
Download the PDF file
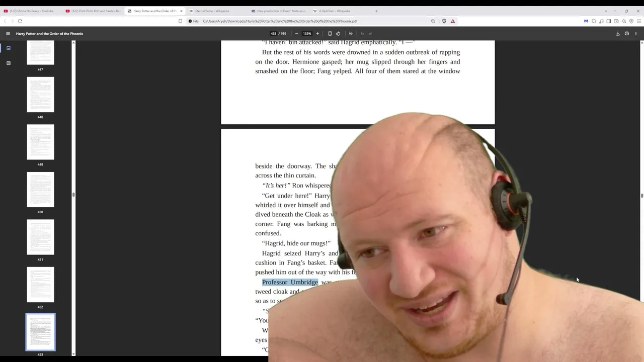(618, 34)
